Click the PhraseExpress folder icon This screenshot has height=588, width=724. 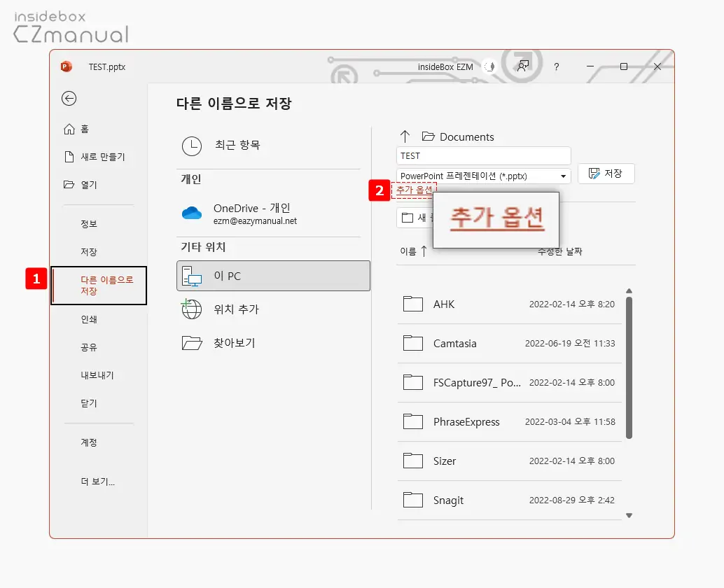coord(413,422)
